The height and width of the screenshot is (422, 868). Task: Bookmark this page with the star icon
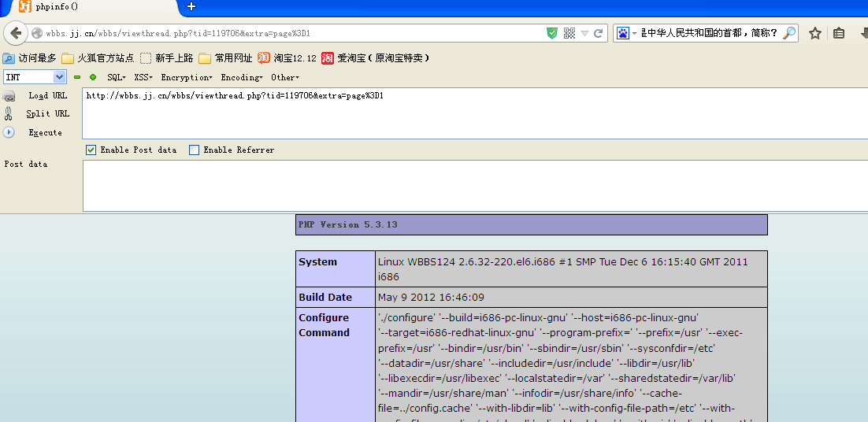815,33
